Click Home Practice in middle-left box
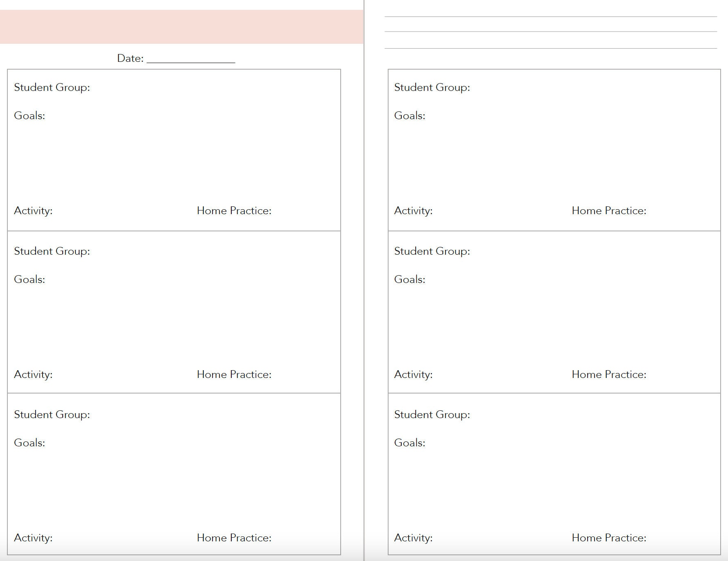Viewport: 728px width, 561px height. (234, 374)
